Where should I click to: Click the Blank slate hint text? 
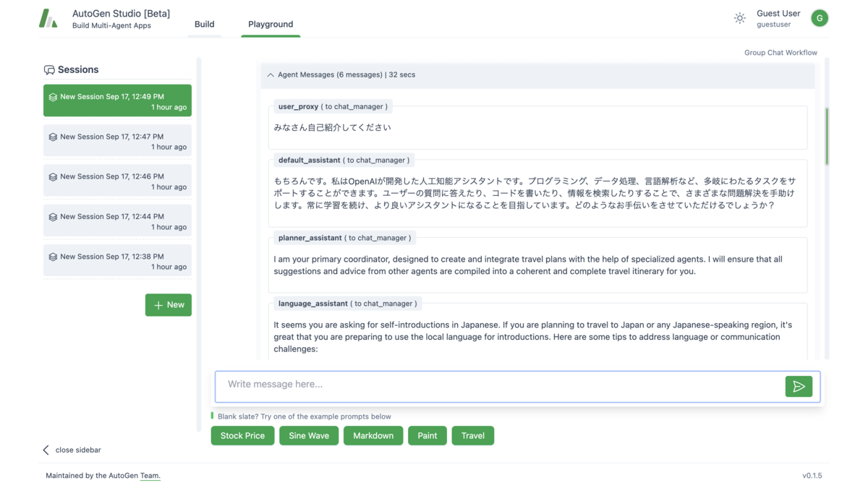pyautogui.click(x=305, y=416)
